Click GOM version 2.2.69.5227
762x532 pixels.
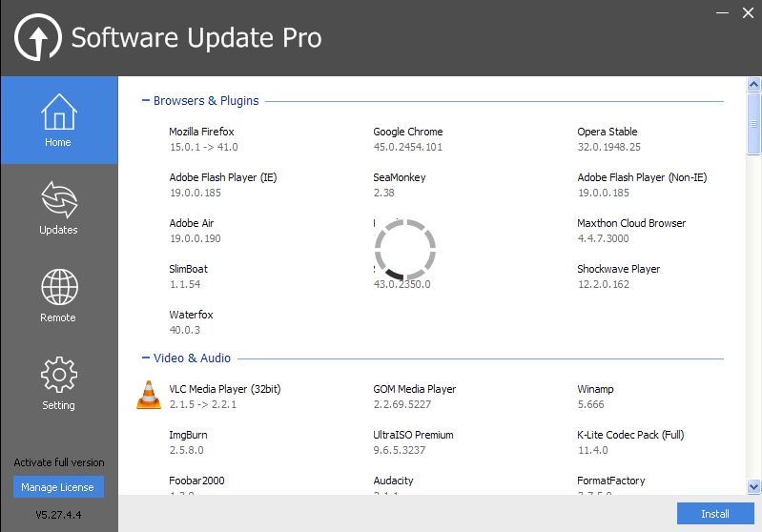point(402,404)
